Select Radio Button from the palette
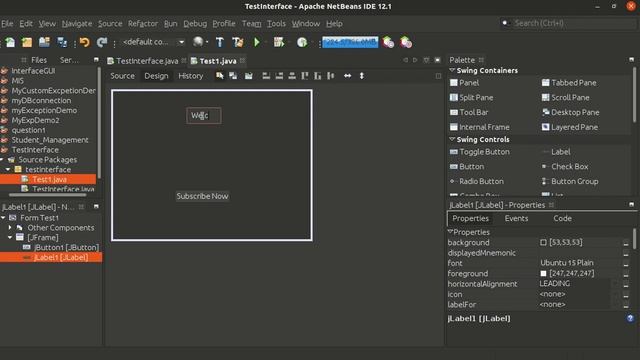The image size is (640, 360). tap(477, 181)
